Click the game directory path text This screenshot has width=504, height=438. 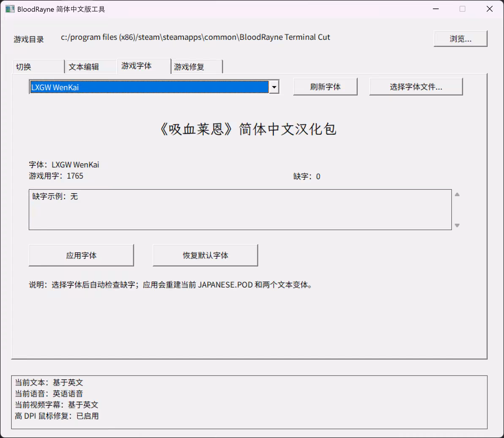point(195,37)
